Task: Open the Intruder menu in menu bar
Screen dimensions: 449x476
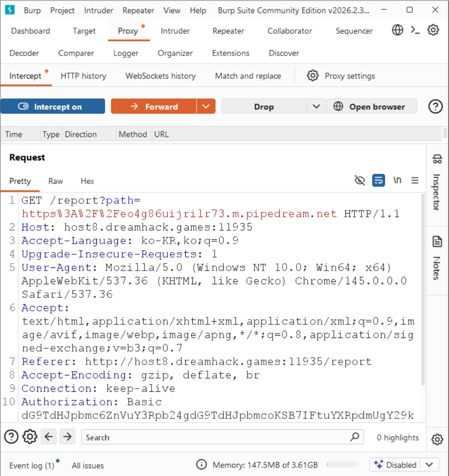Action: click(99, 10)
